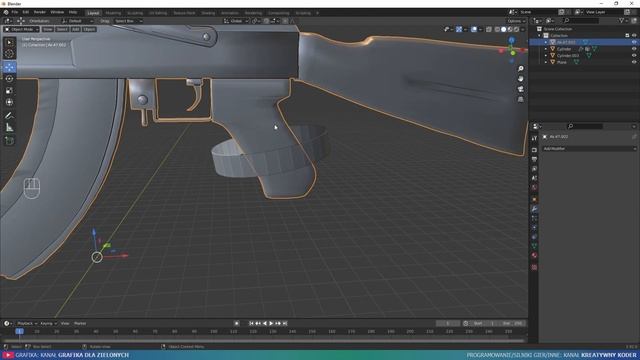Viewport: 640px width, 360px height.
Task: Select the Select Box tool in left toolbar
Action: (9, 42)
